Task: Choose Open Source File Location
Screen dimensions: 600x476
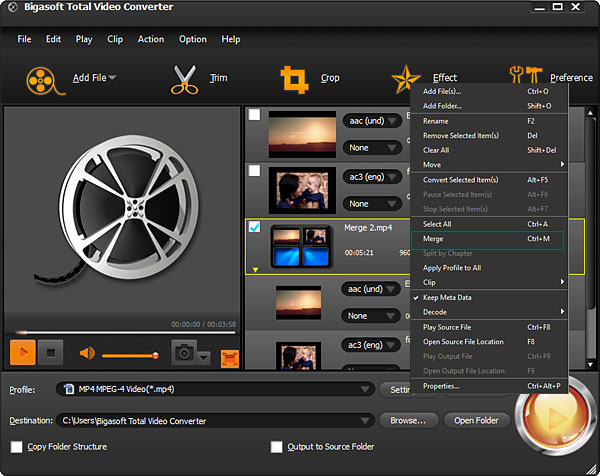Action: (x=489, y=342)
